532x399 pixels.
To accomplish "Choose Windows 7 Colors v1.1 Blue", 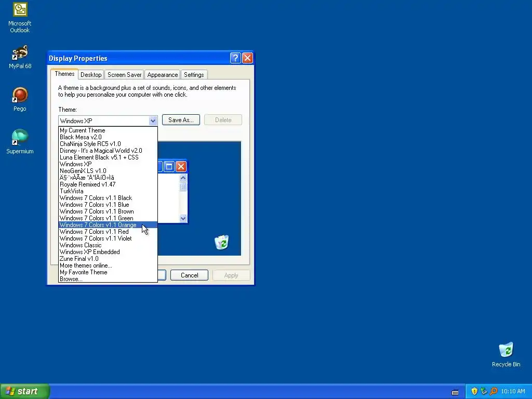I will [x=108, y=205].
